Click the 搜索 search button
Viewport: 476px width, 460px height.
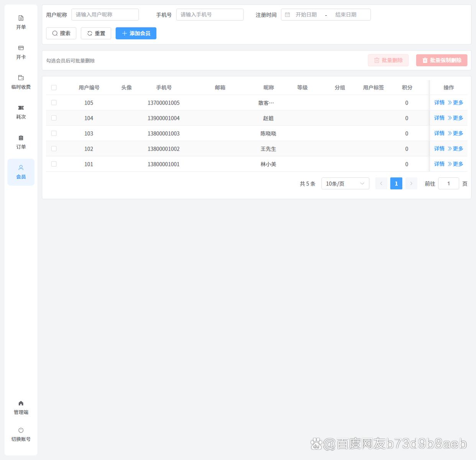coord(61,33)
